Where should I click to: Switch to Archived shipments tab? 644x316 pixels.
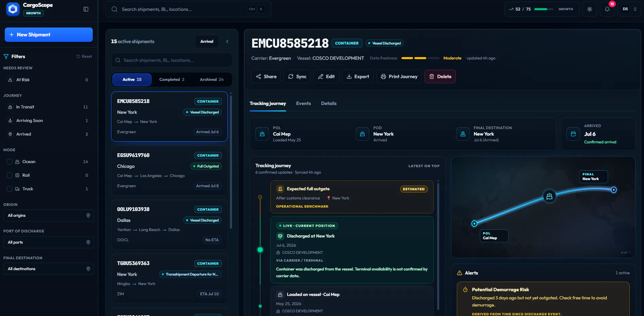click(212, 80)
